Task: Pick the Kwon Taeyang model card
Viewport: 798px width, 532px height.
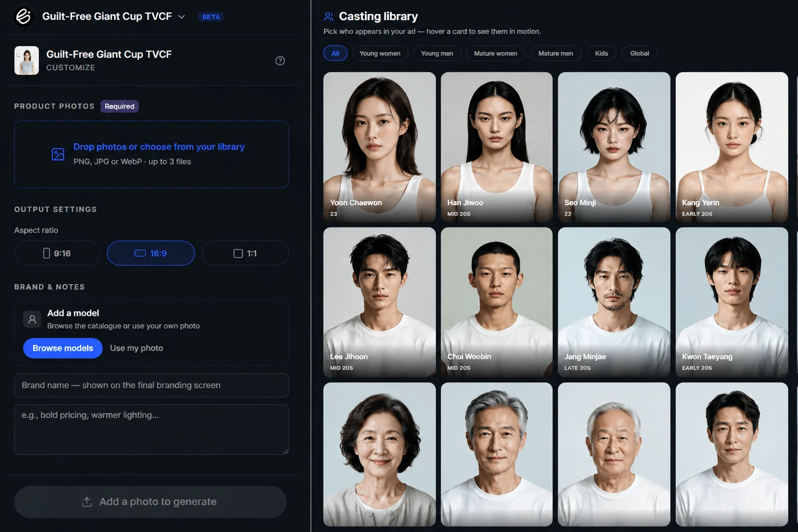Action: (x=731, y=302)
